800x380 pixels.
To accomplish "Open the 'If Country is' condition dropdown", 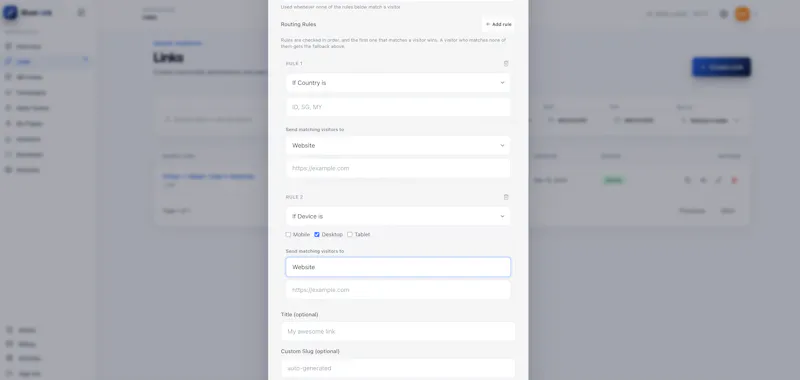I will point(398,83).
